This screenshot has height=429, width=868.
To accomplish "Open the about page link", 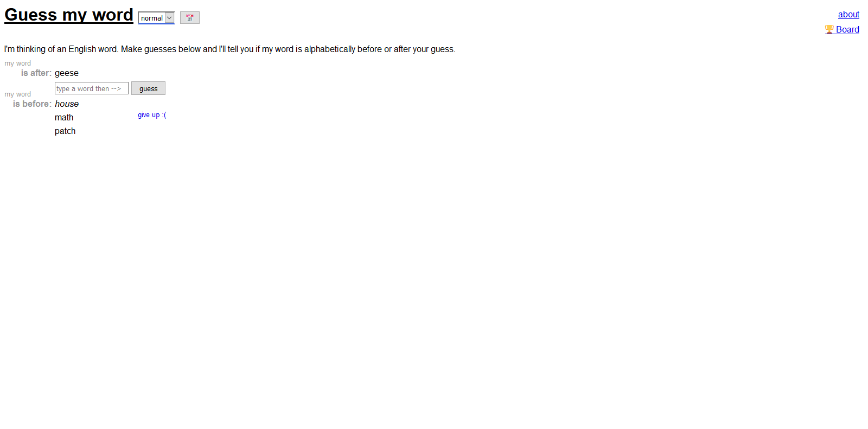I will (x=848, y=14).
